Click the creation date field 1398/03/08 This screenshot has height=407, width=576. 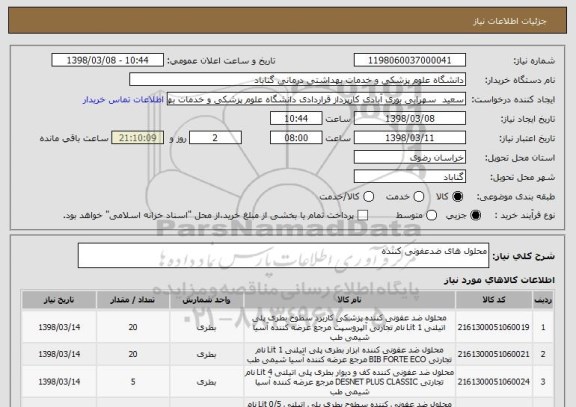click(x=410, y=118)
